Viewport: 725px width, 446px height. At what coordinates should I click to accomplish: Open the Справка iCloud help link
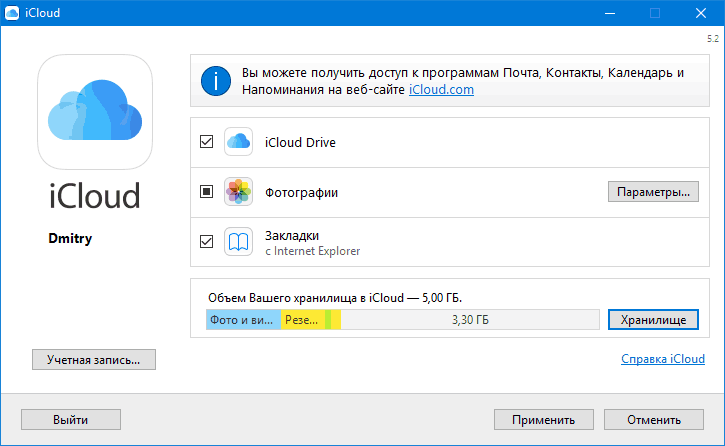[662, 358]
